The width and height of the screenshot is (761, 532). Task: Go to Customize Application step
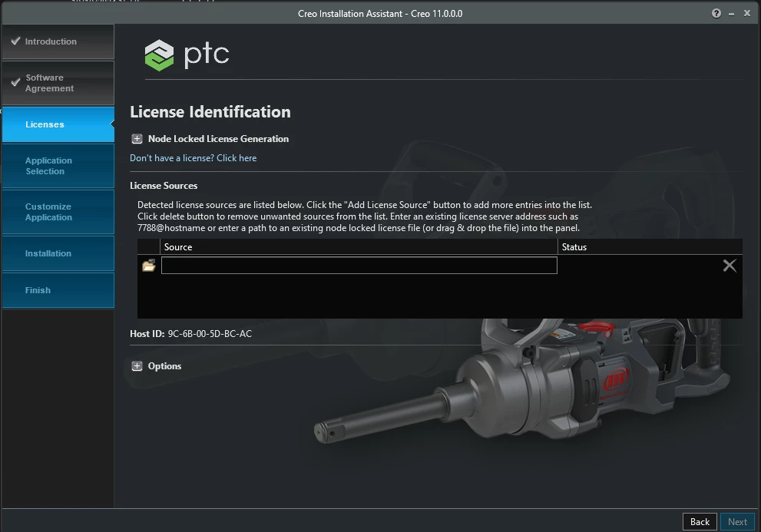click(x=58, y=212)
